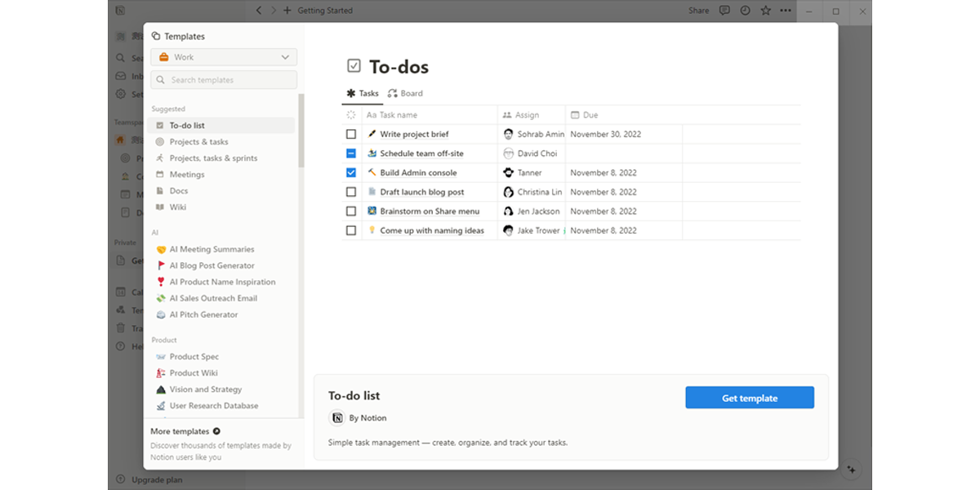The image size is (980, 490).
Task: Click the Notion AI sparkle icon
Action: point(852,470)
